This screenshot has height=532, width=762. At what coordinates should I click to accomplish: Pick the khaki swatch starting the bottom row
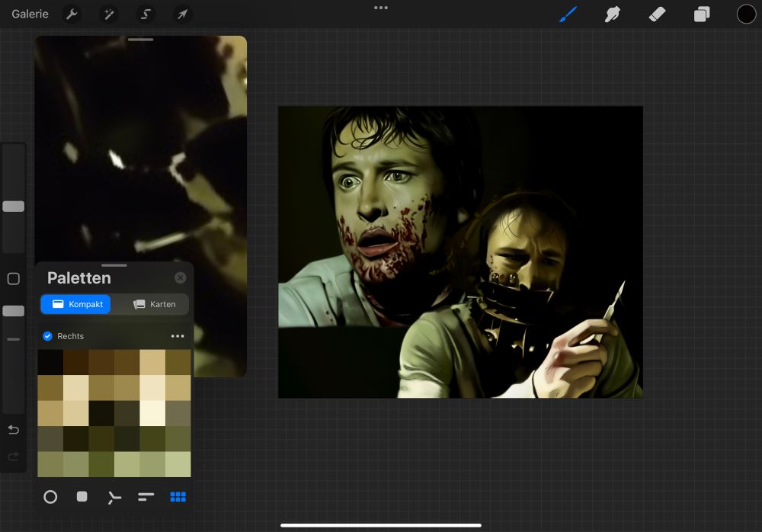50,464
